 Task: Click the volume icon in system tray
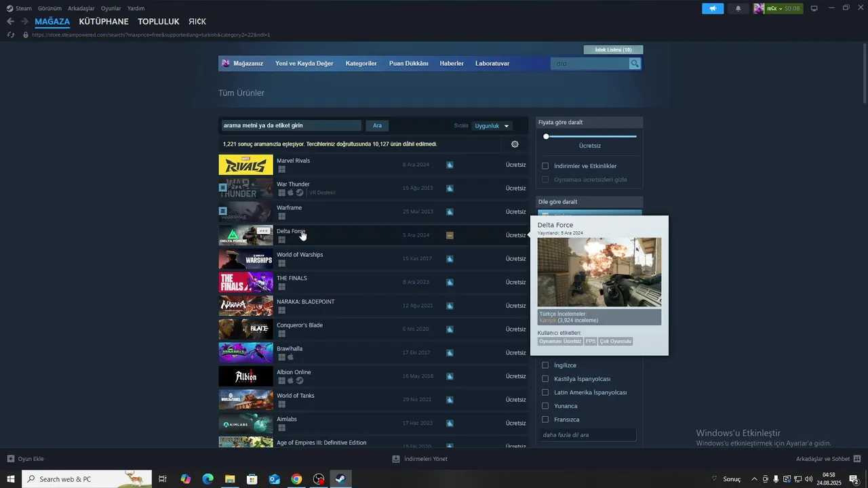coord(808,479)
